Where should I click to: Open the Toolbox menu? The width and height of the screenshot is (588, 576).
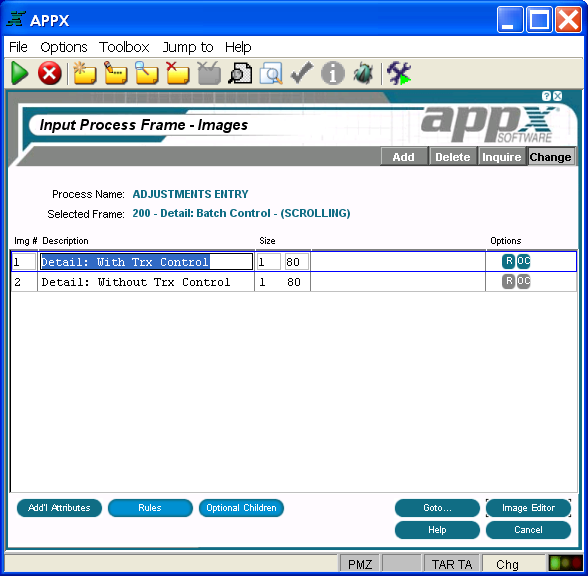pyautogui.click(x=124, y=47)
